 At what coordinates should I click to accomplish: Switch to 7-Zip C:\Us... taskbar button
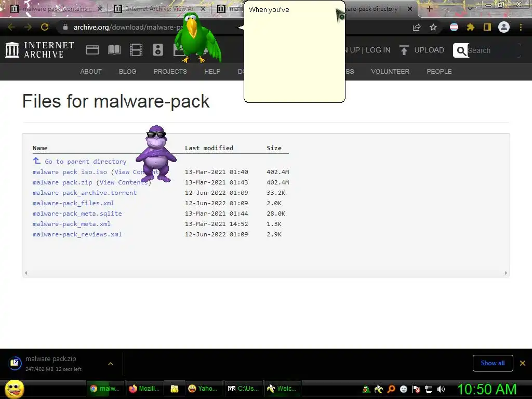(243, 389)
